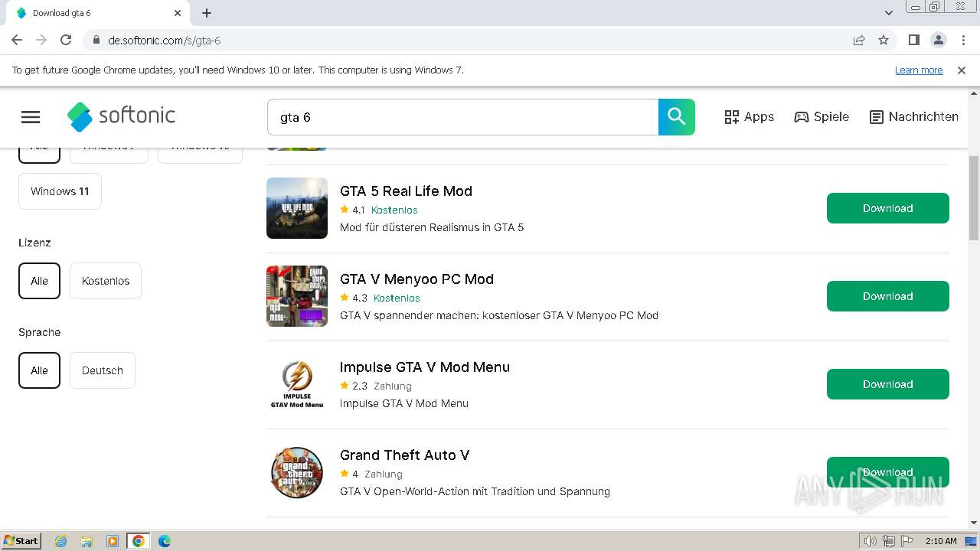Dismiss the Chrome update notification bar

962,70
